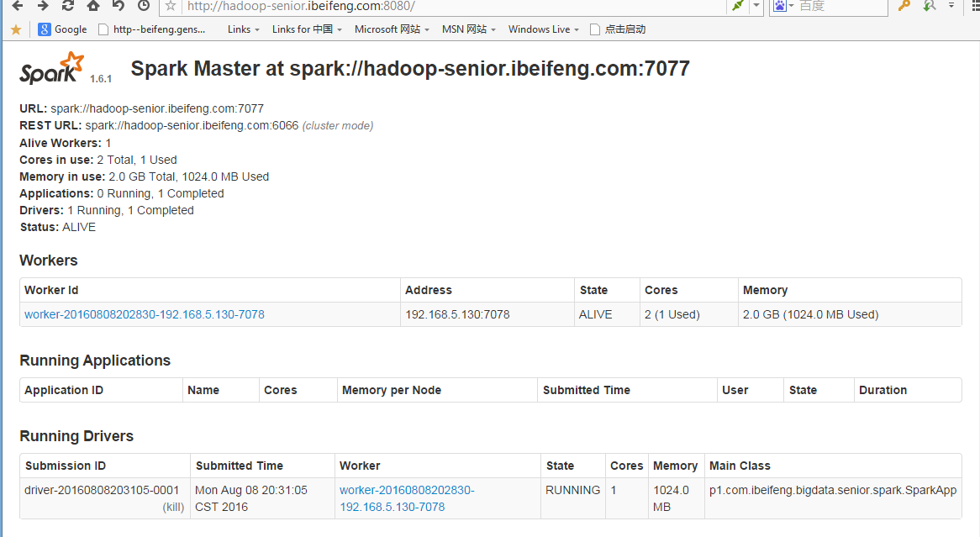
Task: Open the Windows Live bookmark folder
Action: 543,29
